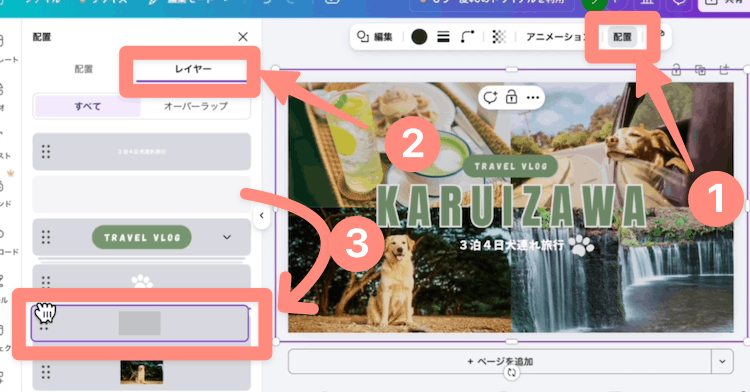The height and width of the screenshot is (392, 750).
Task: Click drag handle of dog photo layer
Action: click(46, 372)
